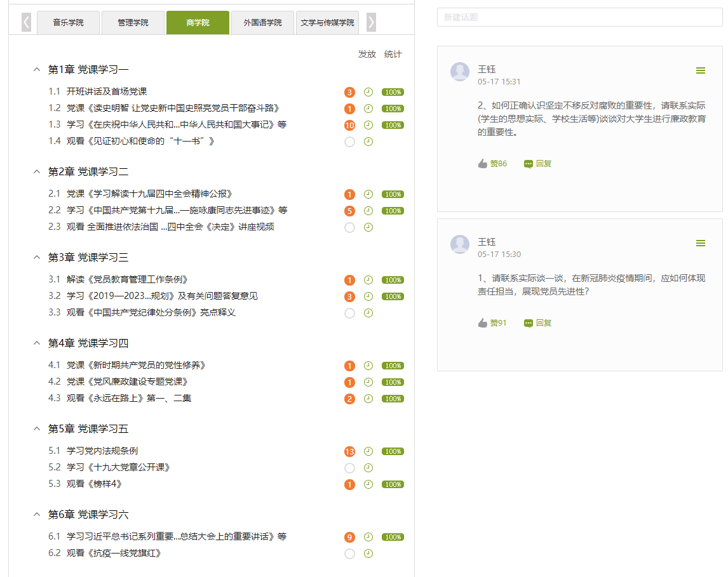Switch to the 外国语学院 tab
The image size is (728, 577).
click(x=262, y=23)
